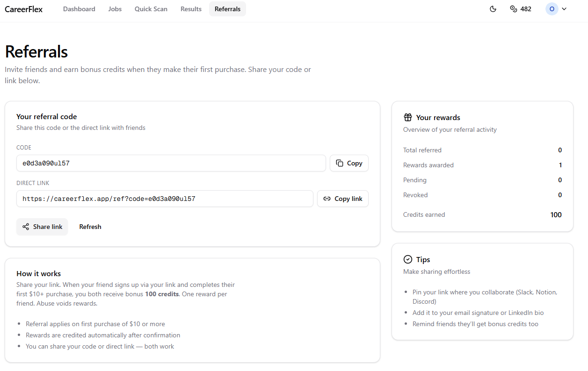This screenshot has height=371, width=588.
Task: Click the check-circle icon beside Tips
Action: point(408,259)
